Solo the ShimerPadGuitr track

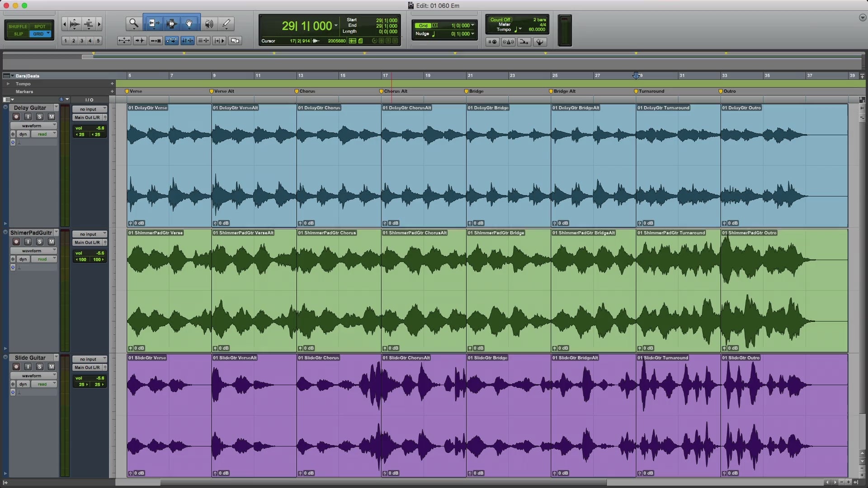40,242
